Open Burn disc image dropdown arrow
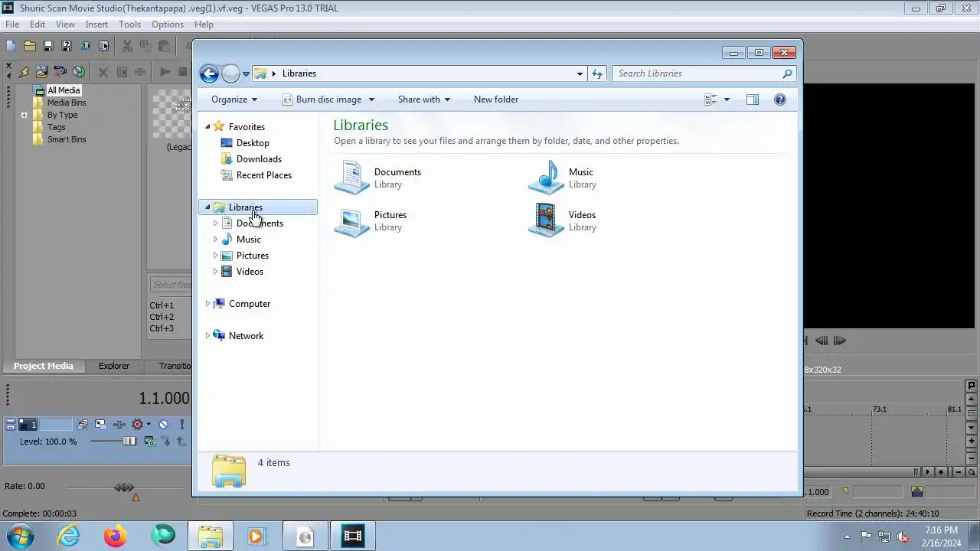Viewport: 980px width, 551px height. [371, 99]
